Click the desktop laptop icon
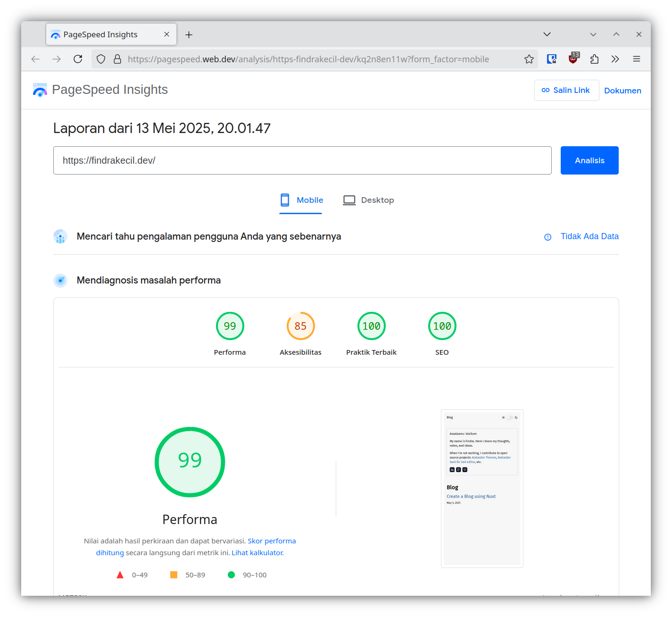672x617 pixels. (x=349, y=200)
